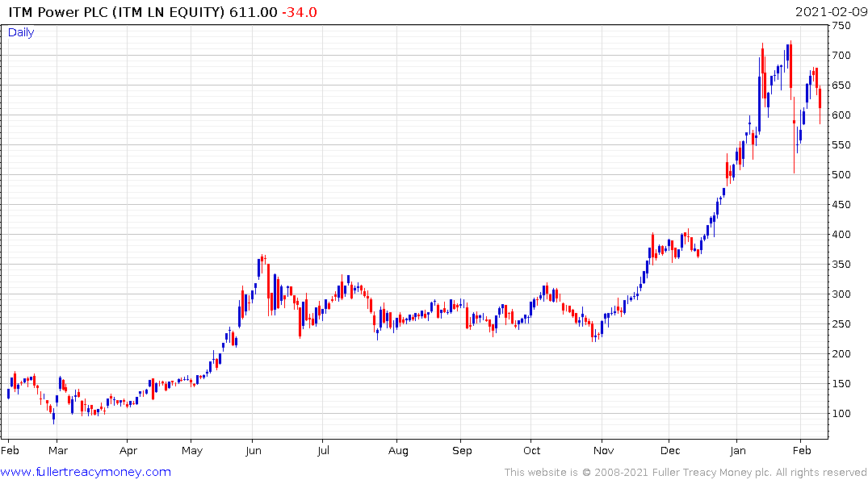
Task: Click the 750 price axis label
Action: (x=841, y=26)
